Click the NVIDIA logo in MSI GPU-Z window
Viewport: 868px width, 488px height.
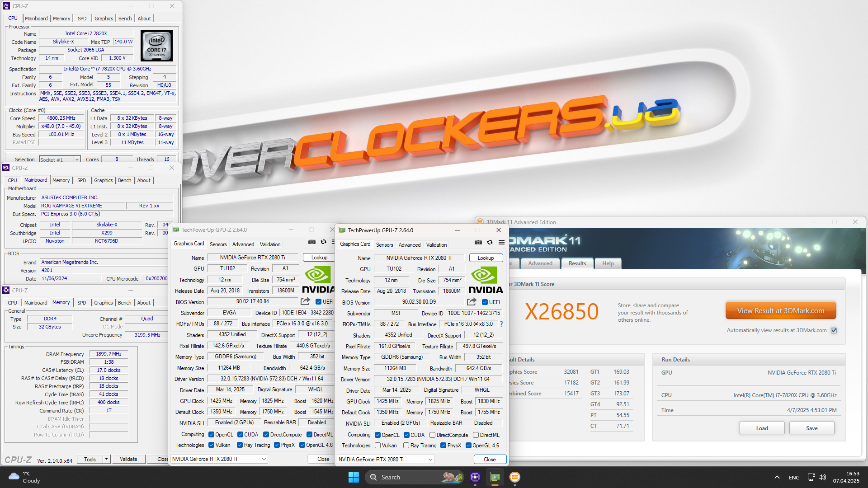[486, 280]
